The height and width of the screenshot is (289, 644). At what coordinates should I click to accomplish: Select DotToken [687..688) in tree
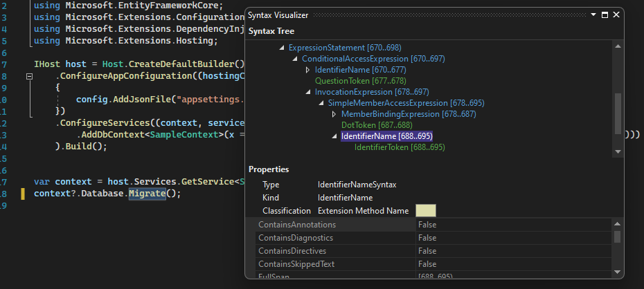(x=377, y=125)
